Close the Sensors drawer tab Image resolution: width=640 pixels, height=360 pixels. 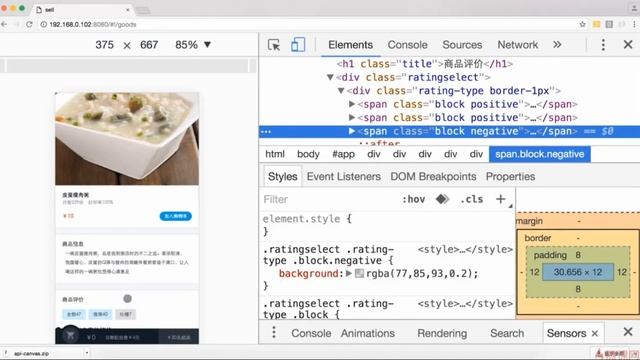click(595, 333)
